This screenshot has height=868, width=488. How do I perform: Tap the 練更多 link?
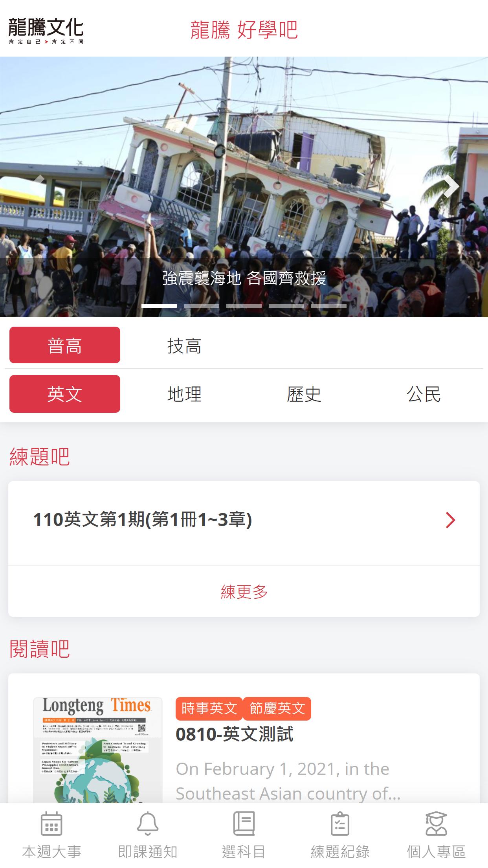[x=244, y=592]
